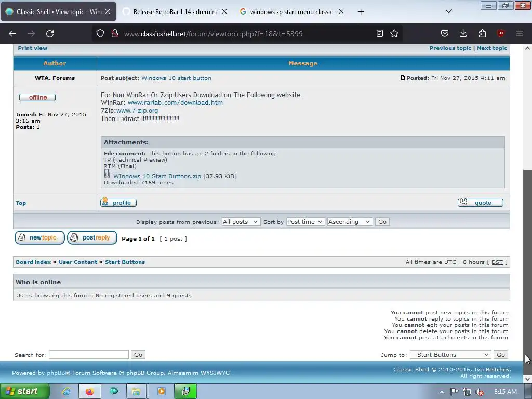This screenshot has height=399, width=532.
Task: Save page to Pocket
Action: pos(445,33)
